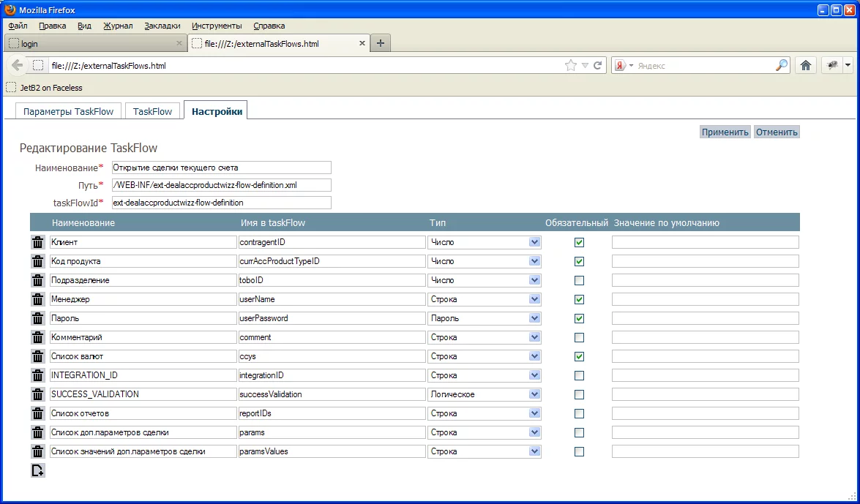Image resolution: width=860 pixels, height=504 pixels.
Task: Open type dropdown for Код продукта
Action: [x=534, y=261]
